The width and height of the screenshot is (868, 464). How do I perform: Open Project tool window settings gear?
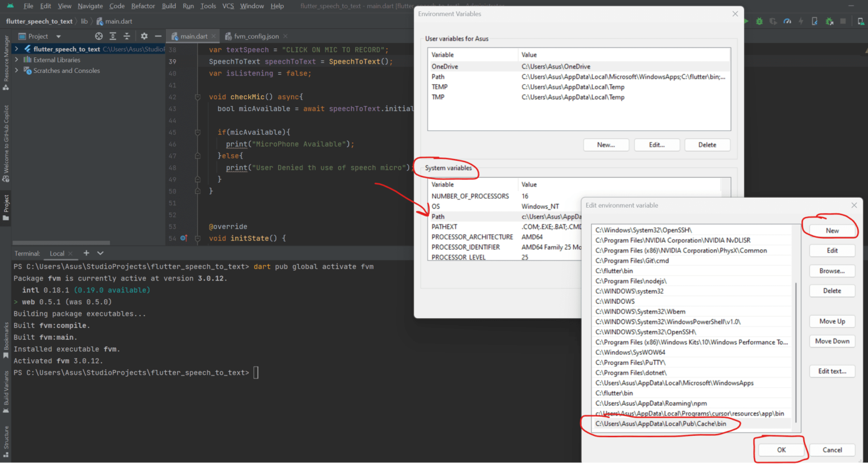[x=145, y=36]
